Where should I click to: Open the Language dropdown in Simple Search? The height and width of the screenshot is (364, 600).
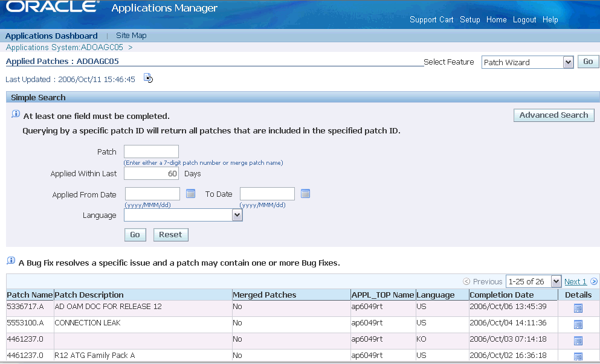(x=237, y=215)
